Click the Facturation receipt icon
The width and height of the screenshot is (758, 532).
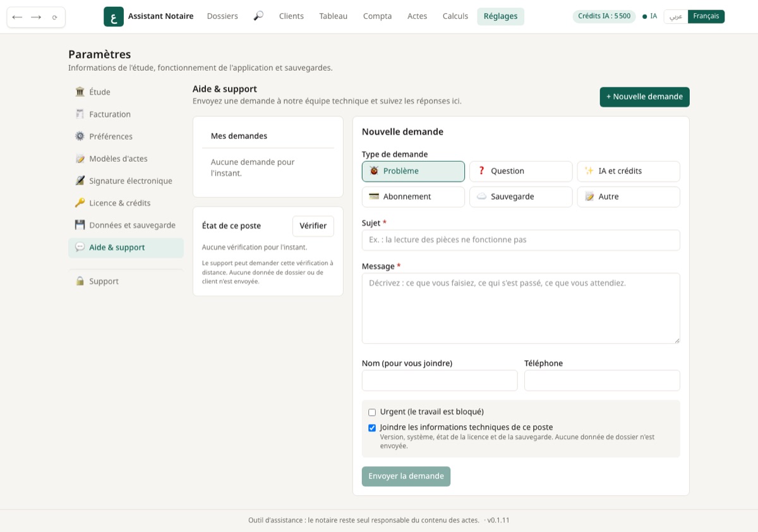(x=80, y=114)
